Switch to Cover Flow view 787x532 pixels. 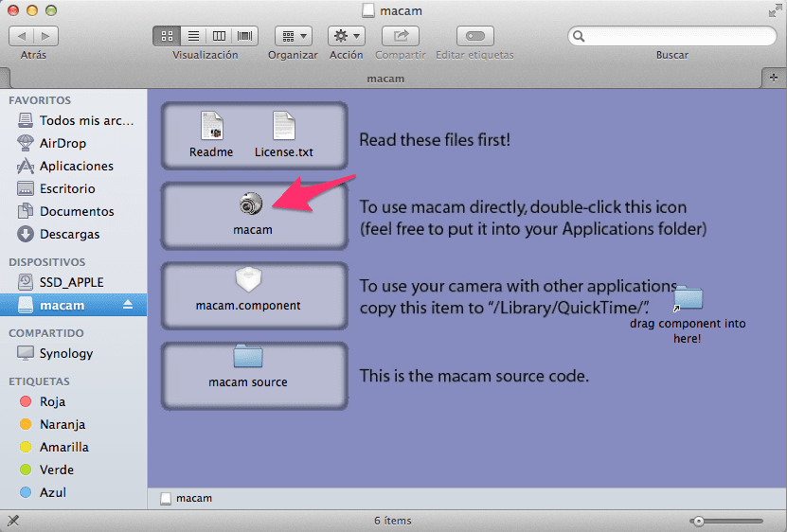[x=245, y=36]
